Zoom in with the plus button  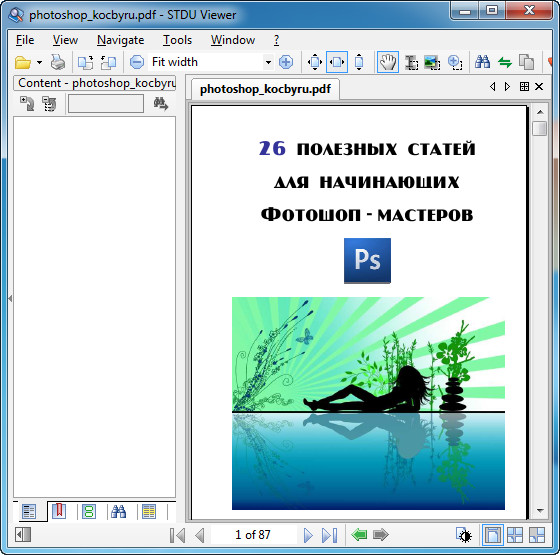[286, 62]
